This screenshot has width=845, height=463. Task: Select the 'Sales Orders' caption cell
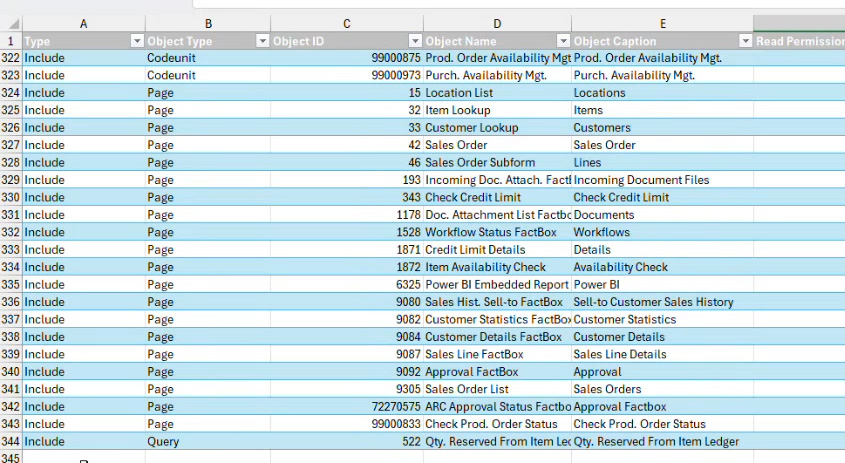[x=663, y=389]
